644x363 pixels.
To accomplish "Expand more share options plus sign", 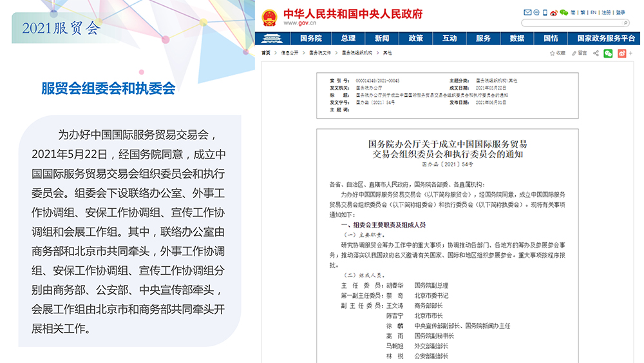I will tap(632, 53).
